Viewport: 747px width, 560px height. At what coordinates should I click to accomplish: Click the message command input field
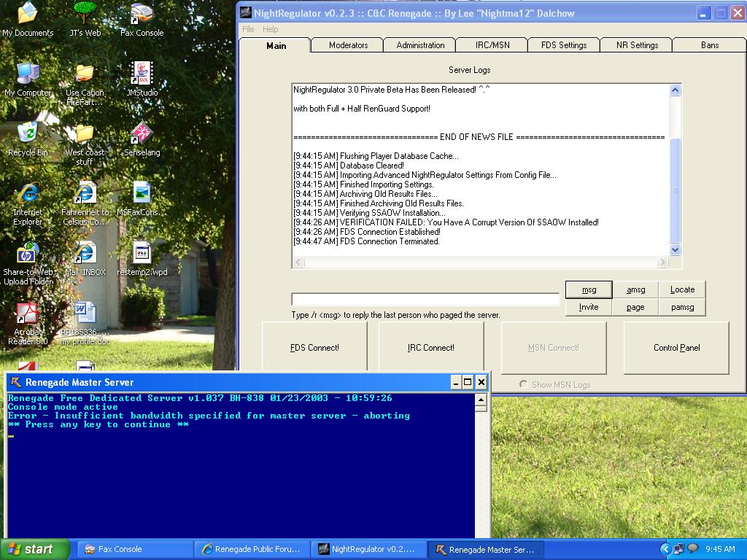[x=425, y=299]
